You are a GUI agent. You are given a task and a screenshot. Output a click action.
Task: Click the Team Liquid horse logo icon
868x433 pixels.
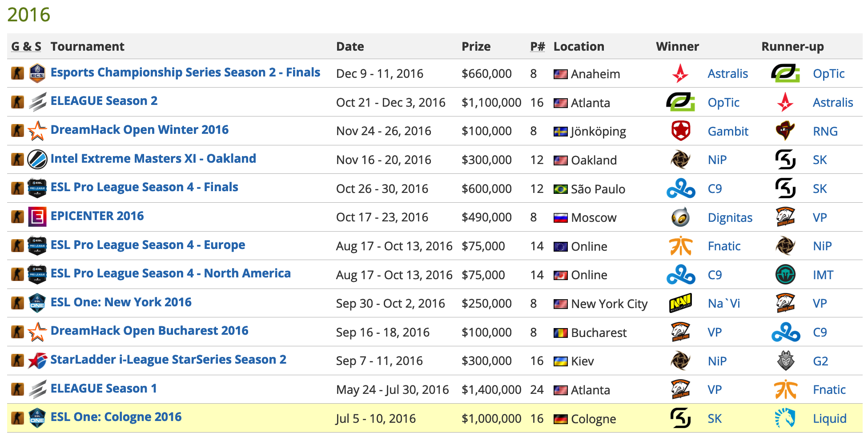tap(785, 418)
